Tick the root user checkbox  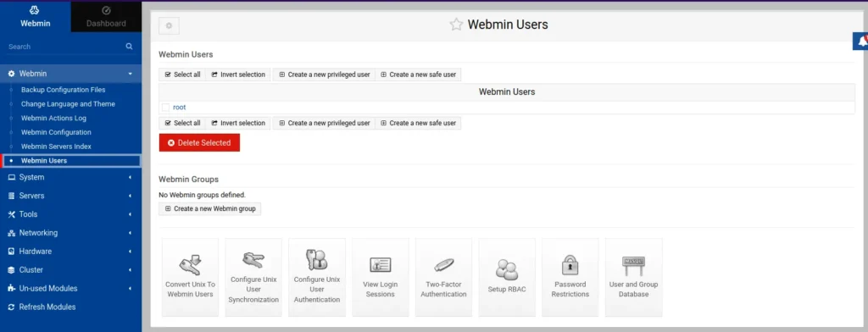pyautogui.click(x=165, y=108)
